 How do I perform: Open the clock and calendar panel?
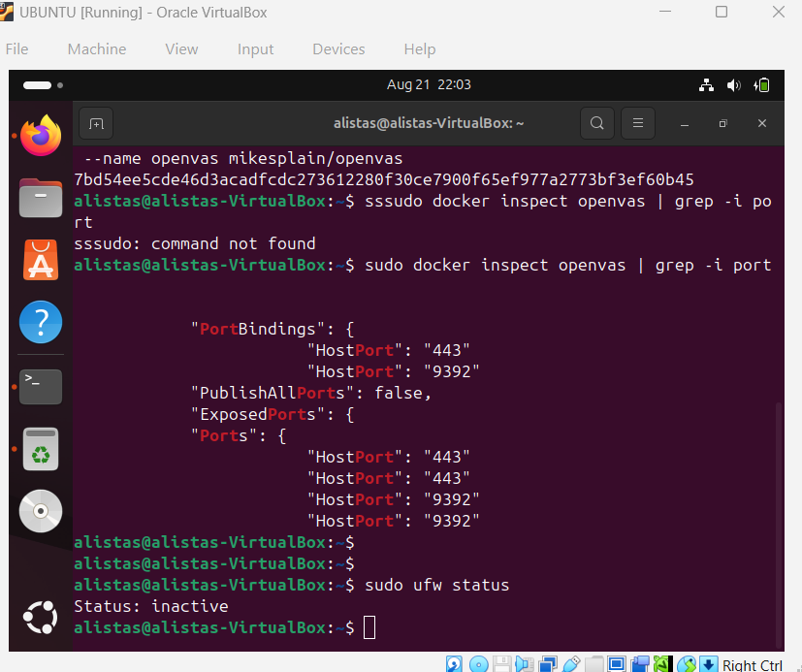click(x=429, y=85)
